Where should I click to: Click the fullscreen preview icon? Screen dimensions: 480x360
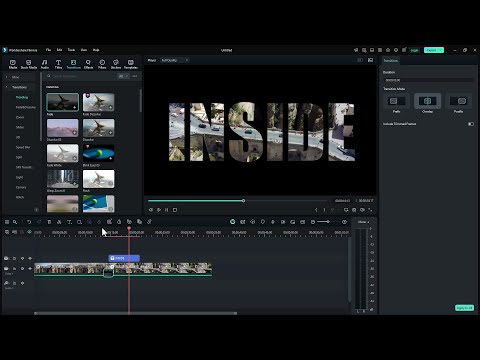coord(370,210)
